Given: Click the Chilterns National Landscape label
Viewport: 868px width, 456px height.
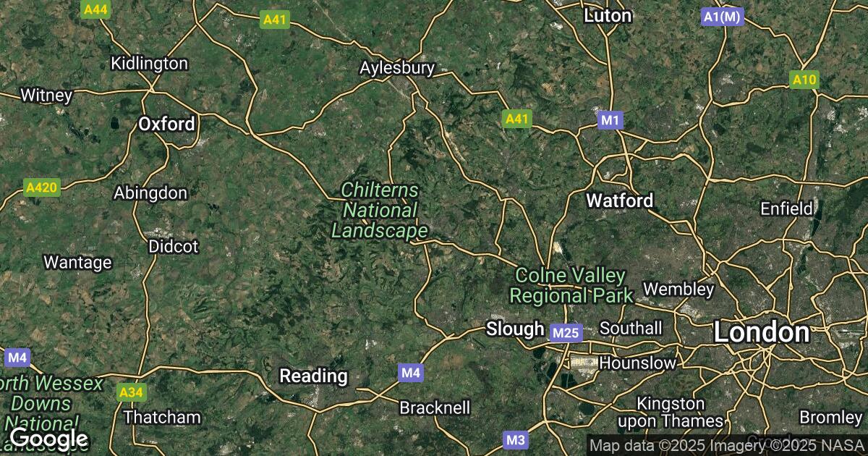Looking at the screenshot, I should (379, 210).
